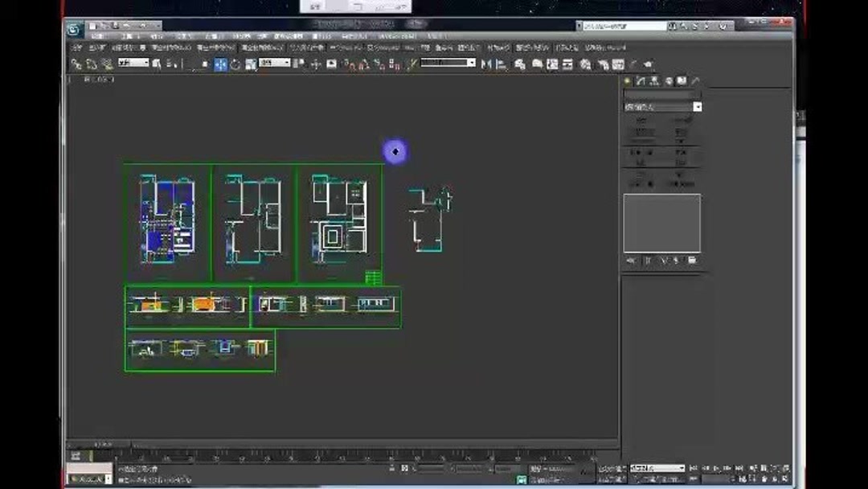
Task: Open the geometry category dropdown in Create panel
Action: coord(662,106)
